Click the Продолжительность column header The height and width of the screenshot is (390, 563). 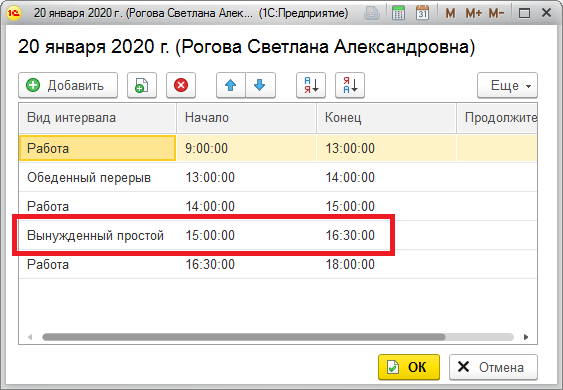point(497,118)
